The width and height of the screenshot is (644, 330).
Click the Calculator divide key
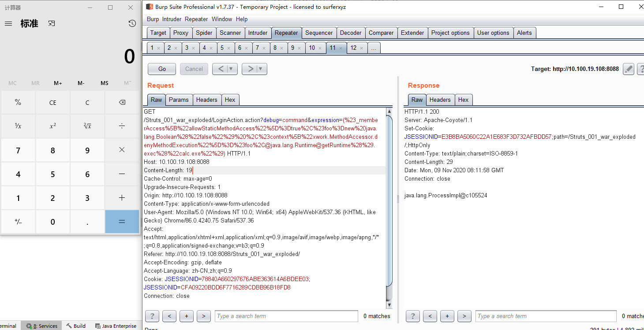click(122, 126)
